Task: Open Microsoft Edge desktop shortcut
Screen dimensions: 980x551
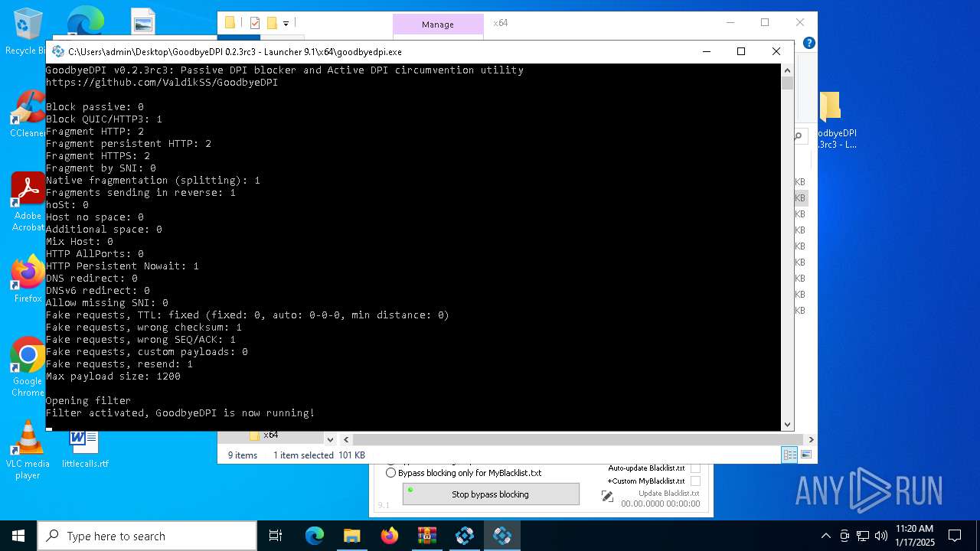Action: tap(85, 21)
